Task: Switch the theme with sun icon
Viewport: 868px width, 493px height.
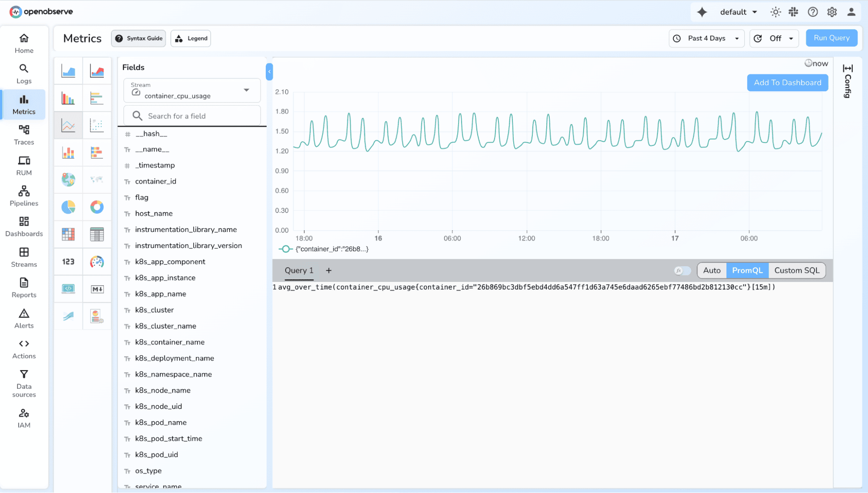Action: click(x=775, y=12)
